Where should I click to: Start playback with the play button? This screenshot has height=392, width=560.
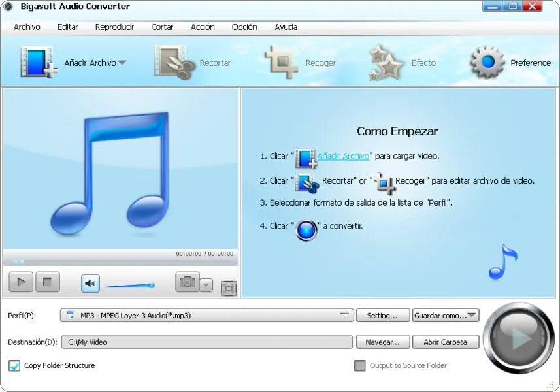tap(21, 282)
